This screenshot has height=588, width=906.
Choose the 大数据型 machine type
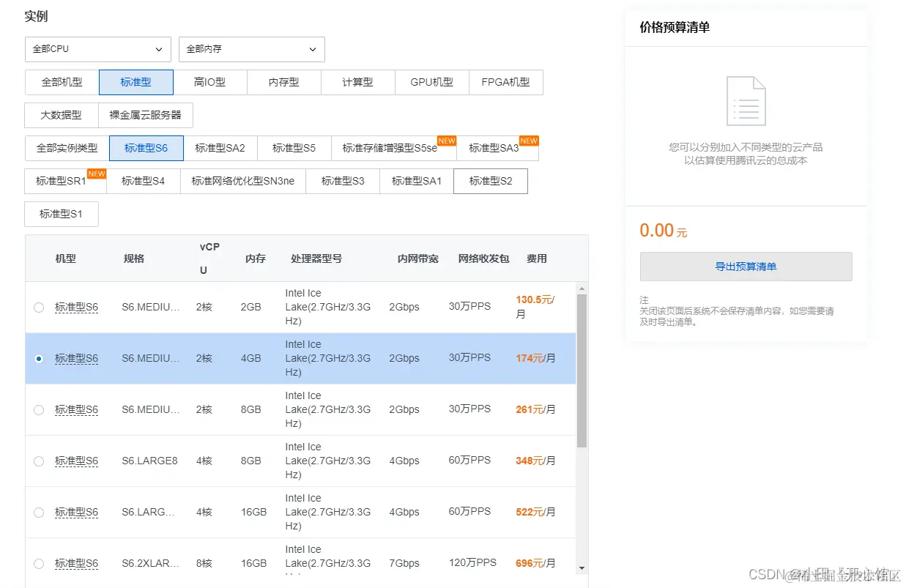61,115
